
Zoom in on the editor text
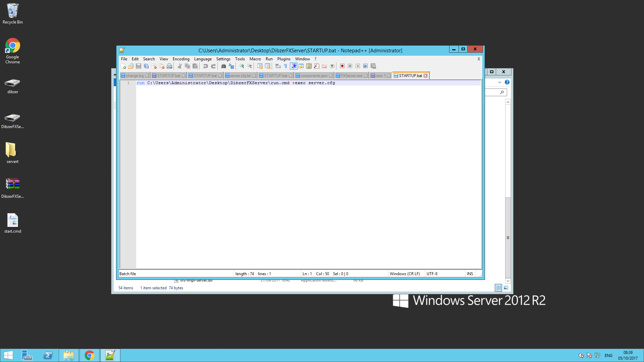tap(242, 66)
